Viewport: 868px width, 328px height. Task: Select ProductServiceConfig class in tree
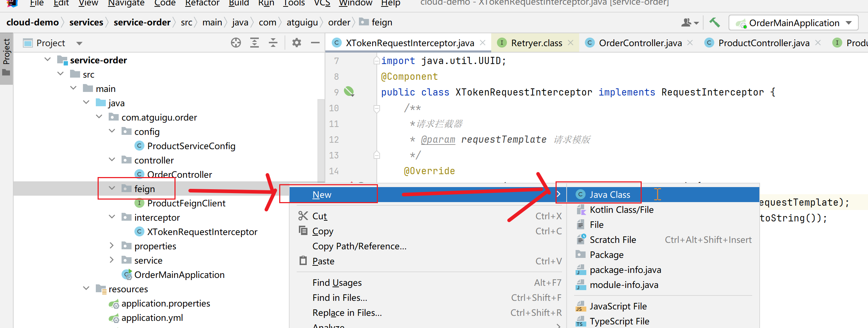click(x=185, y=146)
